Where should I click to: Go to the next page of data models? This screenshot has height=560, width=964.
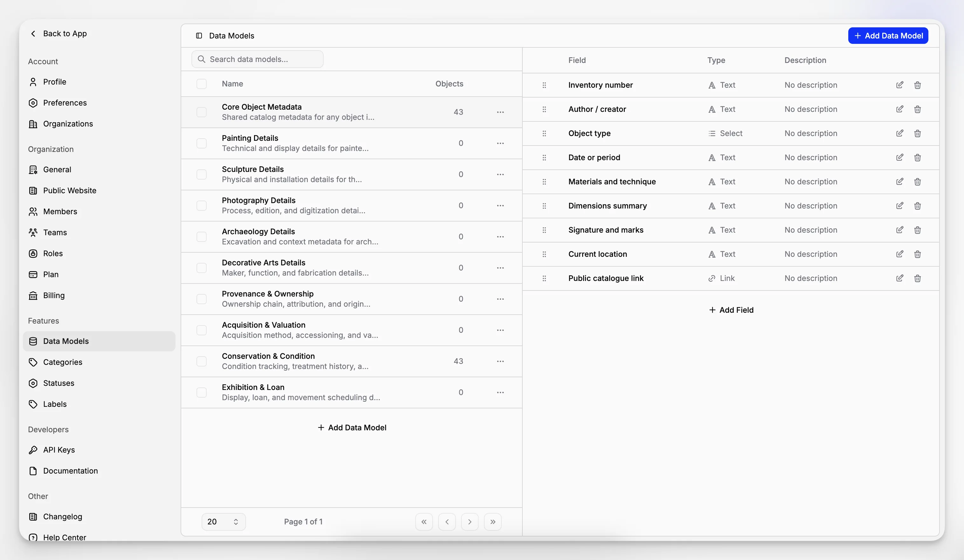(470, 522)
